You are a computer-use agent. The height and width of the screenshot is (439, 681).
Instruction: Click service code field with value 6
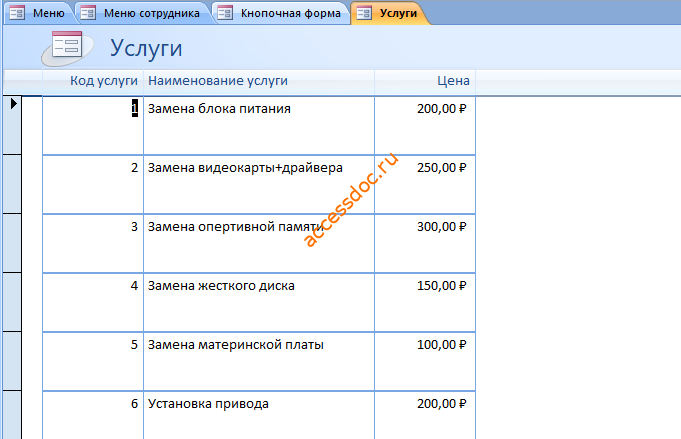click(x=93, y=416)
